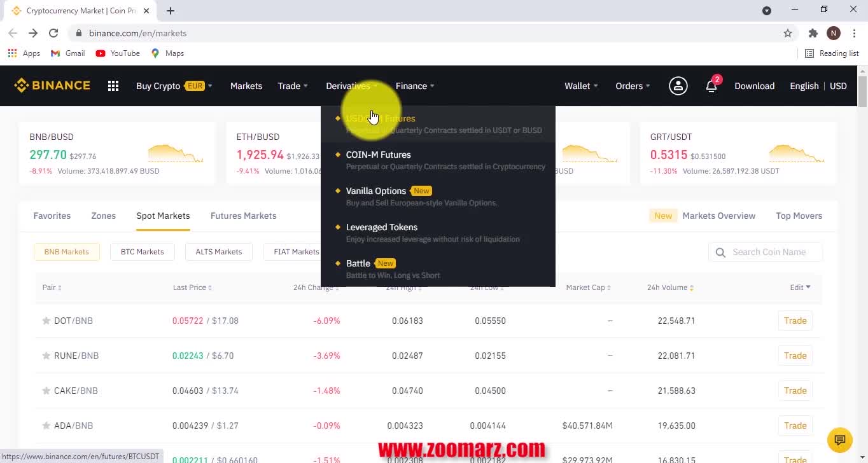Open the Maps bookmark
This screenshot has width=868, height=463.
coord(167,53)
